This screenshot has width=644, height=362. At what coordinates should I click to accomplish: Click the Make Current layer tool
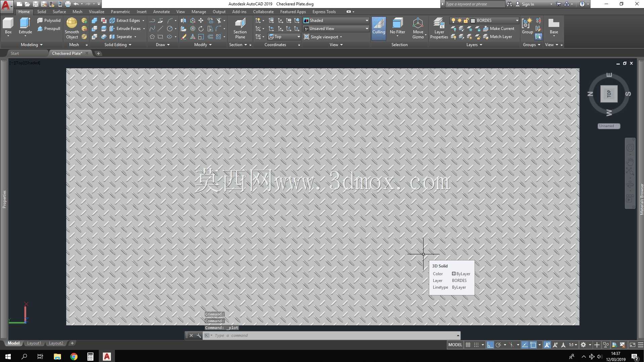coord(498,29)
